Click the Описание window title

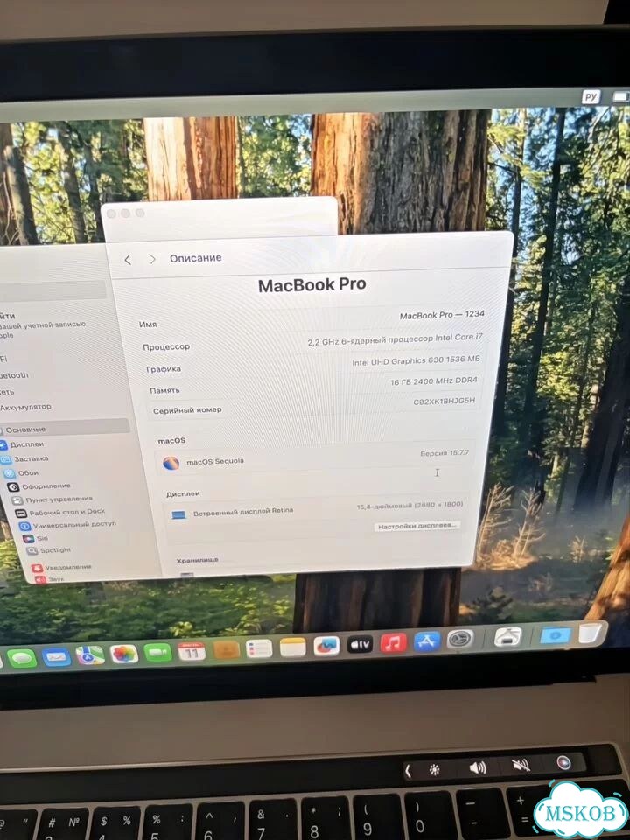pos(195,258)
